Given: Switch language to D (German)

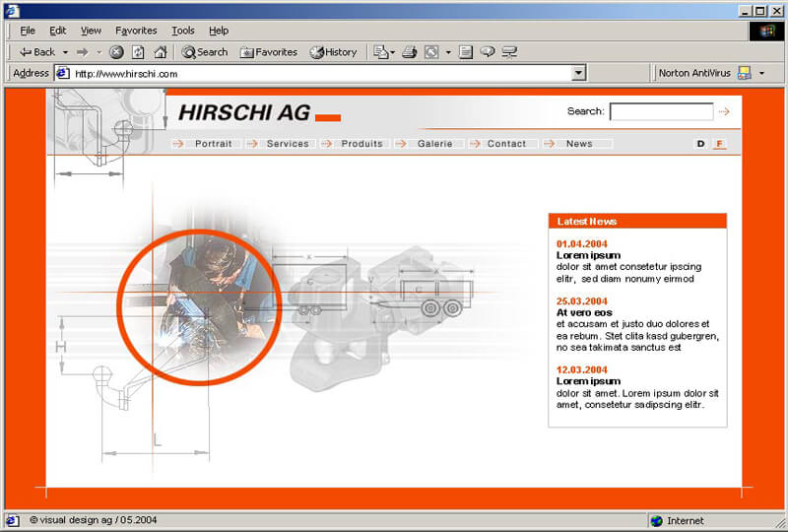Looking at the screenshot, I should pyautogui.click(x=700, y=144).
